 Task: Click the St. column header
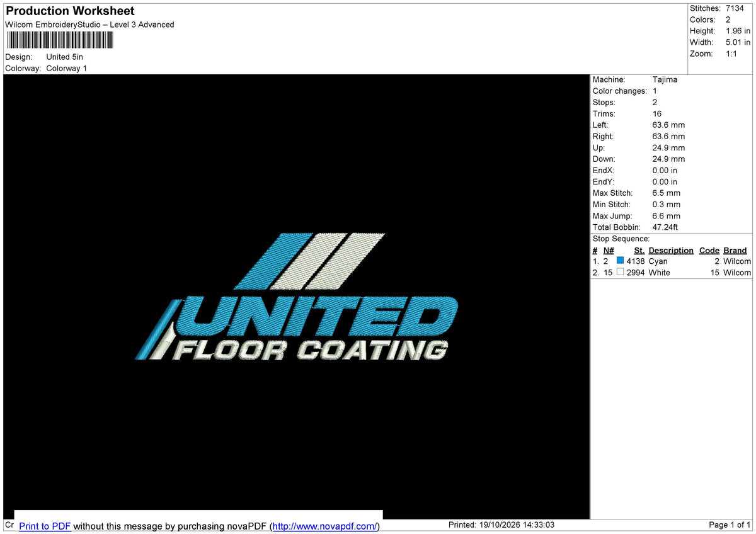click(639, 250)
